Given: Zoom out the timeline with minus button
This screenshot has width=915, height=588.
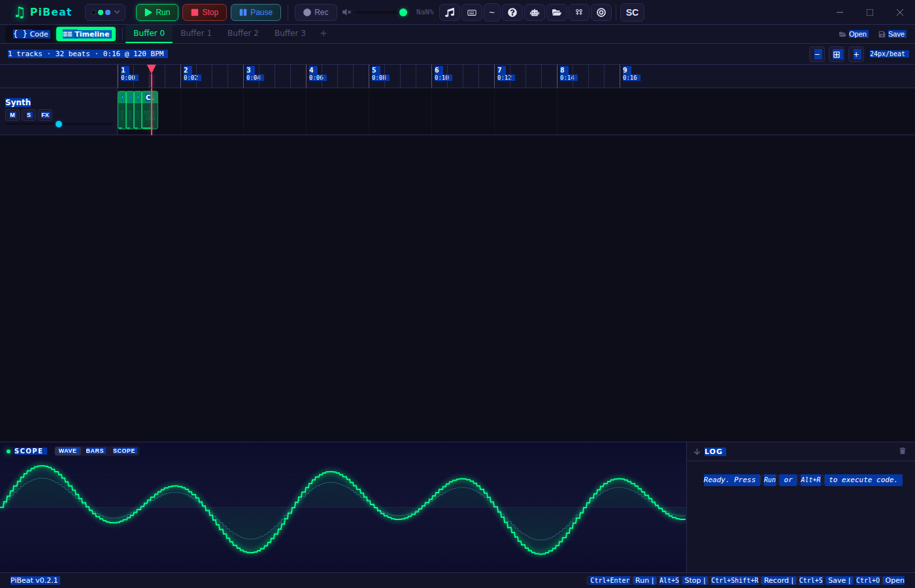Looking at the screenshot, I should coord(817,54).
